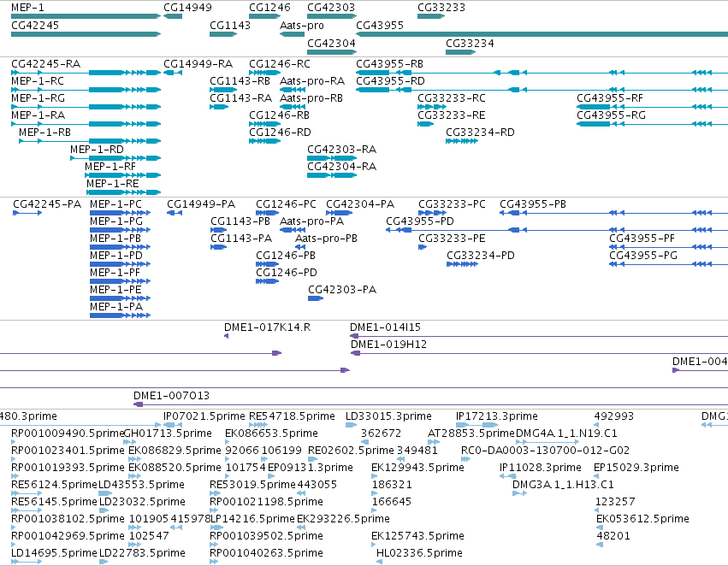
Task: Open the EK053612.5prime label
Action: click(642, 519)
